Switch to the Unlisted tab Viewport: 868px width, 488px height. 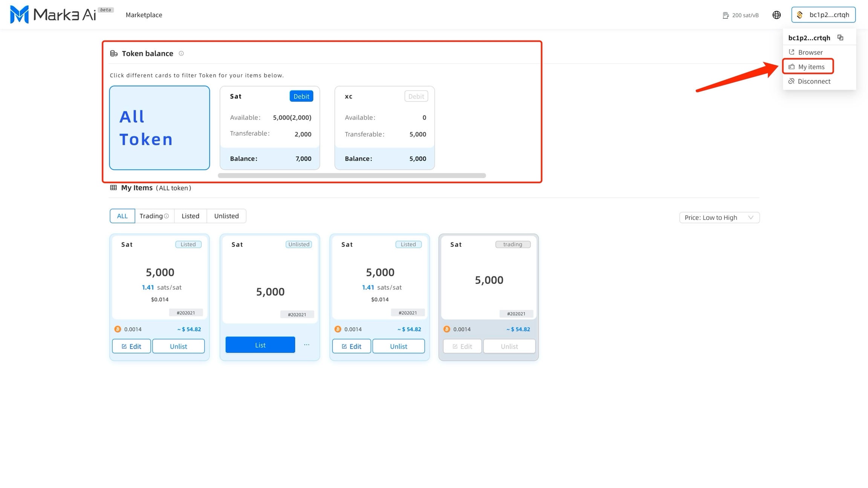(x=226, y=216)
